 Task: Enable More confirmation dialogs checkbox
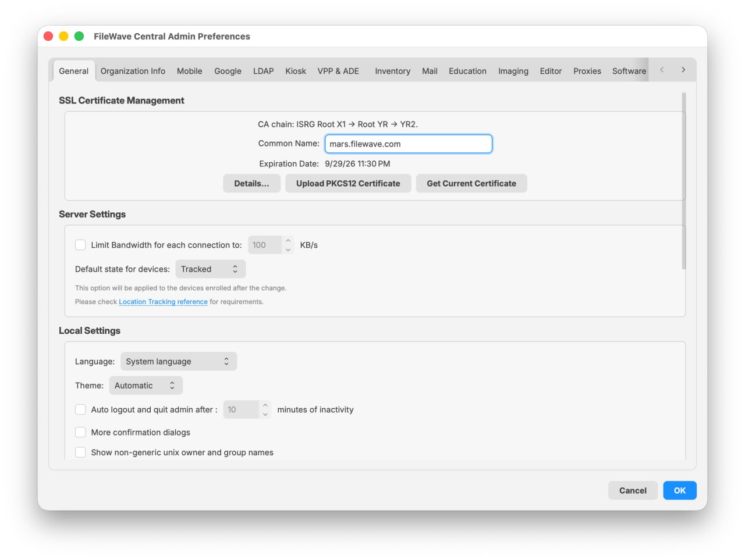[80, 432]
